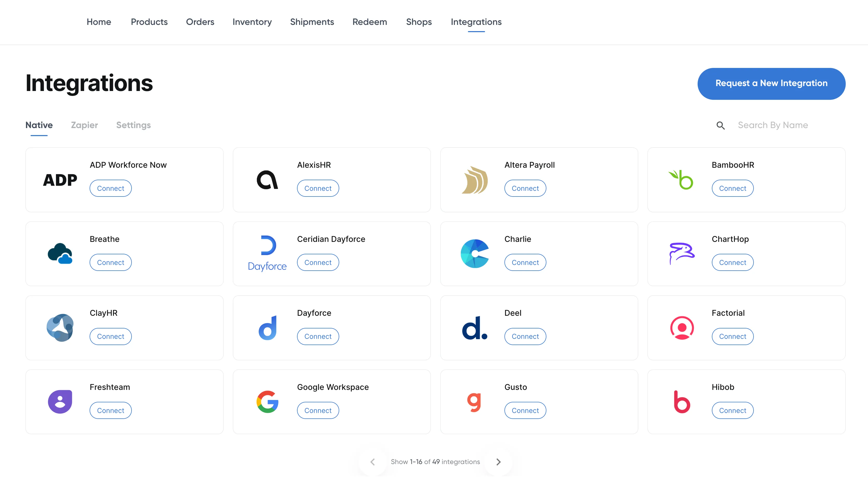The image size is (868, 491).
Task: Go to next page of integrations
Action: [498, 462]
